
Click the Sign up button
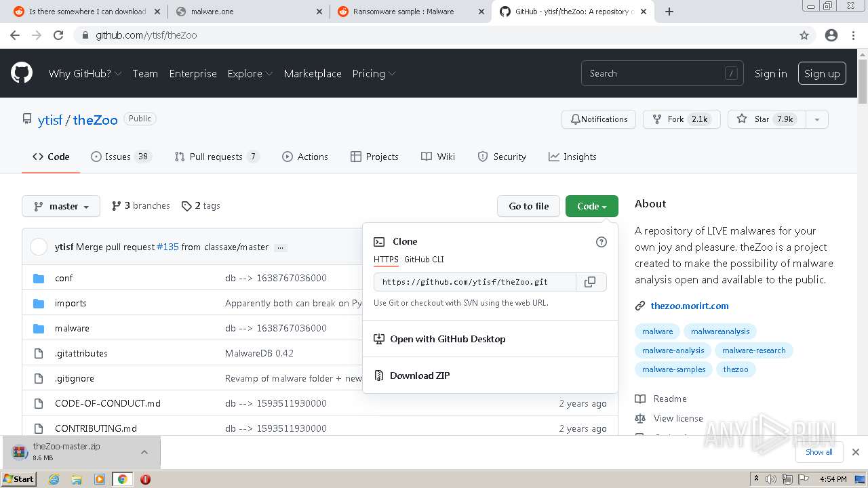822,73
